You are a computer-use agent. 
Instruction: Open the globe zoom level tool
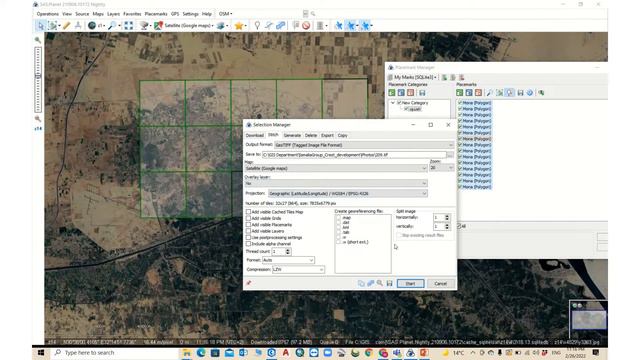pyautogui.click(x=92, y=26)
